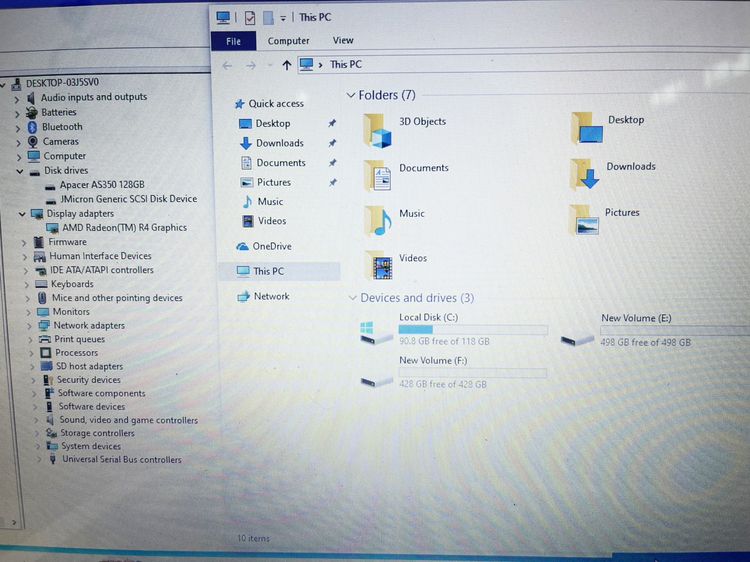Click the Back navigation arrow
This screenshot has height=562, width=750.
[227, 66]
